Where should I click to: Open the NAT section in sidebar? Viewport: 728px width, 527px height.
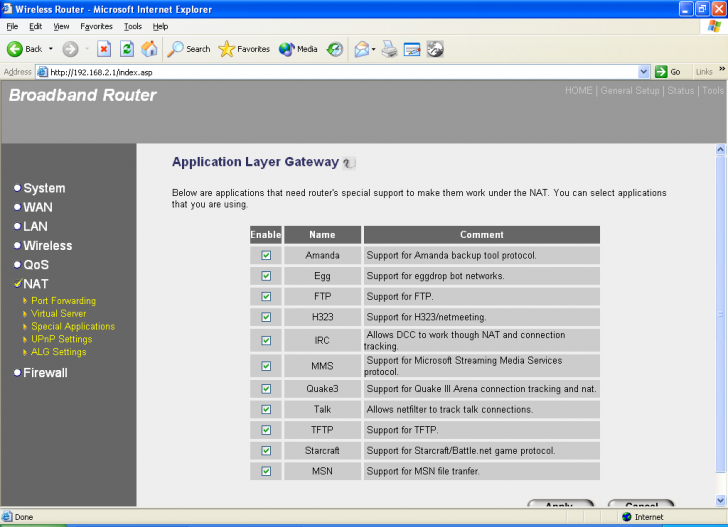click(x=36, y=284)
